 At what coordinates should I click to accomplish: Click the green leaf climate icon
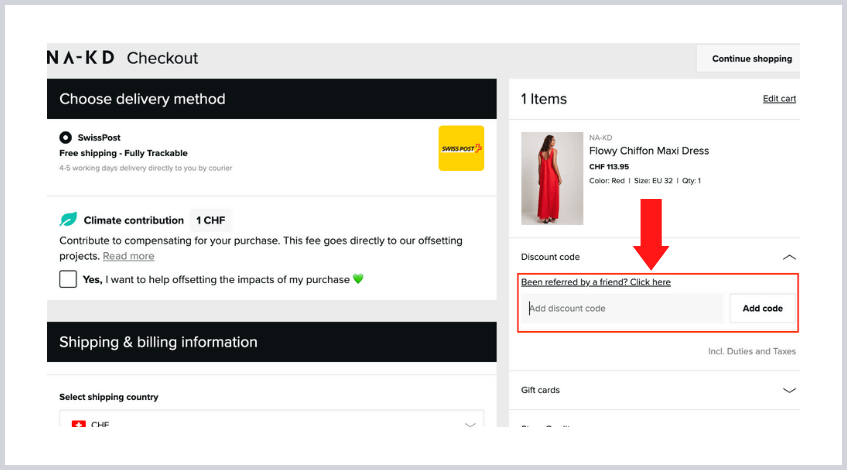(x=68, y=220)
